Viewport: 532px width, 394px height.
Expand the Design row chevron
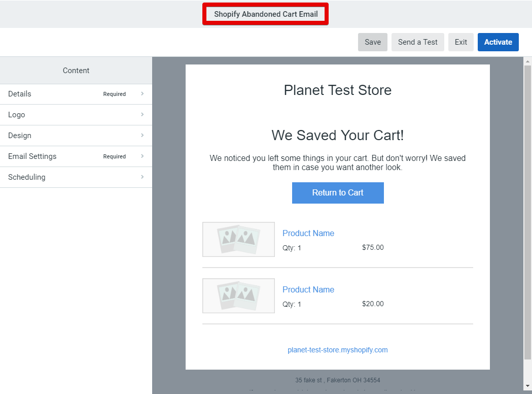point(142,135)
